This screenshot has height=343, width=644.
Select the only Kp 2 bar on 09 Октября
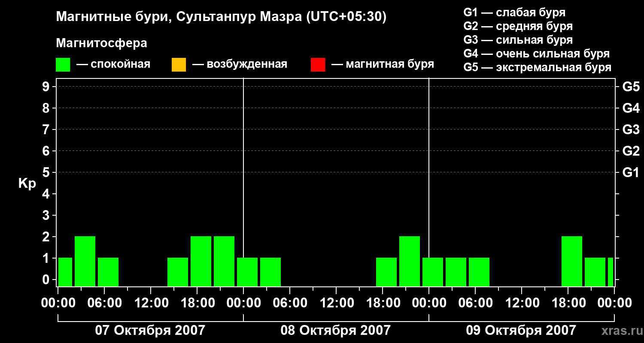pos(572,261)
